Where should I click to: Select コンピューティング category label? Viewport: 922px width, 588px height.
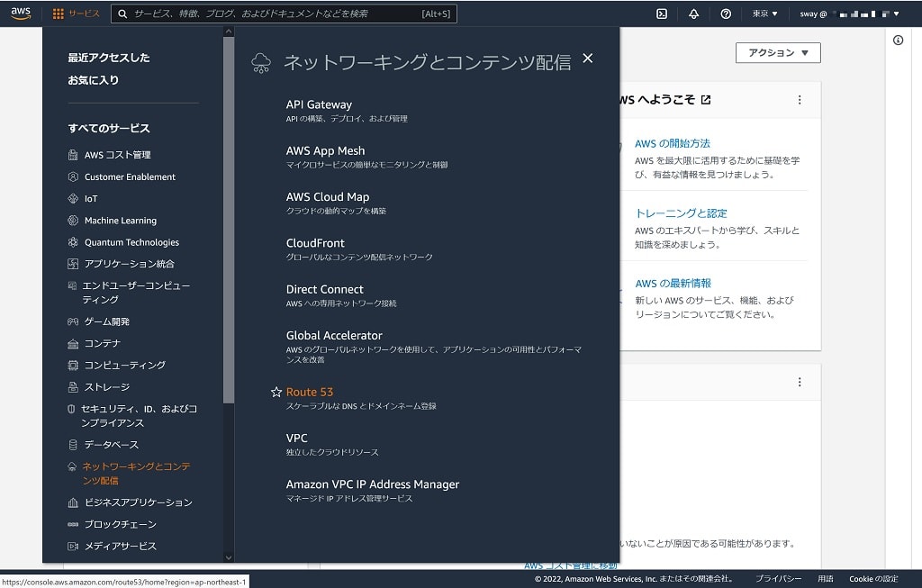(125, 366)
